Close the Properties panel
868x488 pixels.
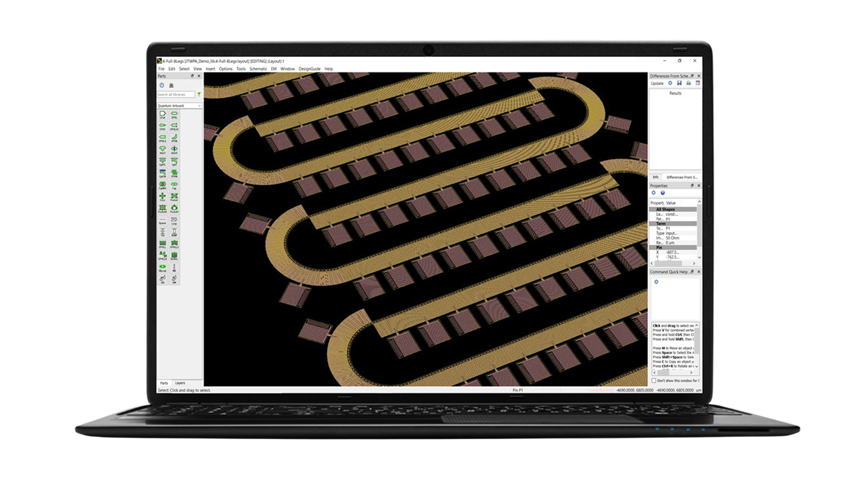[699, 185]
